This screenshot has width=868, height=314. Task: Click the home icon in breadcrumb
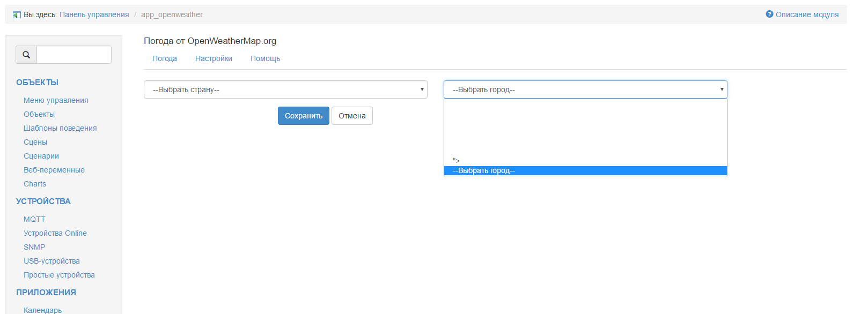coord(17,15)
